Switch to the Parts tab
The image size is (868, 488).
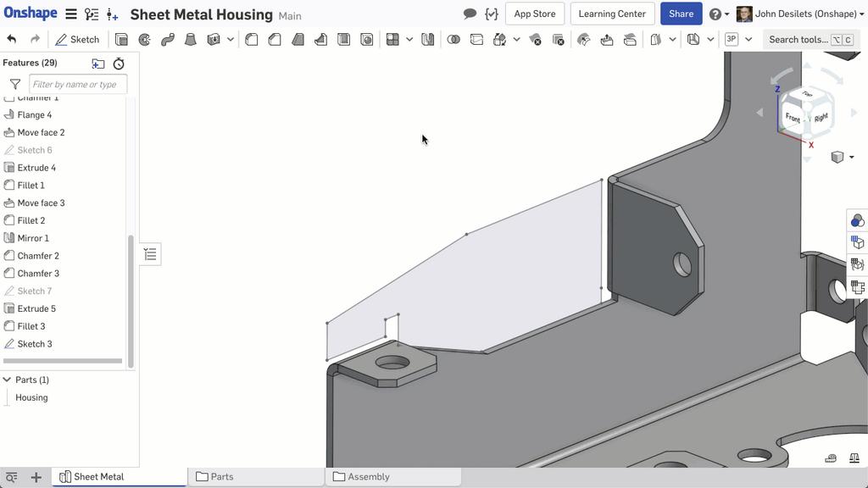[x=221, y=476]
